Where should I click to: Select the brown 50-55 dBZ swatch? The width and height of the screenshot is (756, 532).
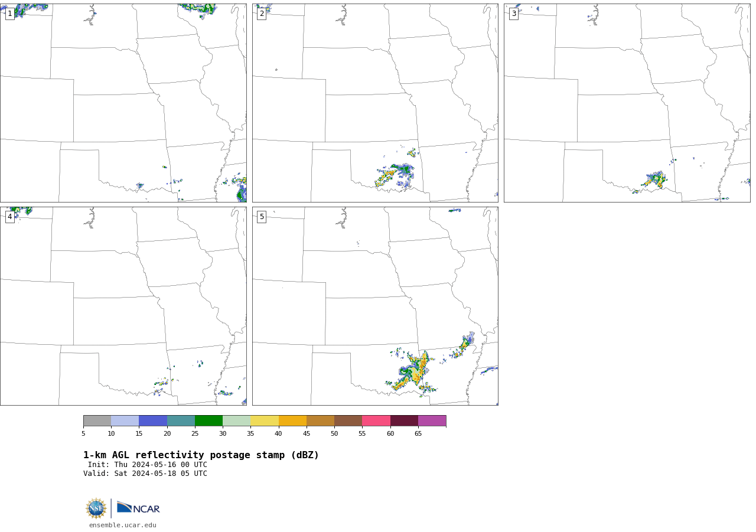pyautogui.click(x=348, y=421)
